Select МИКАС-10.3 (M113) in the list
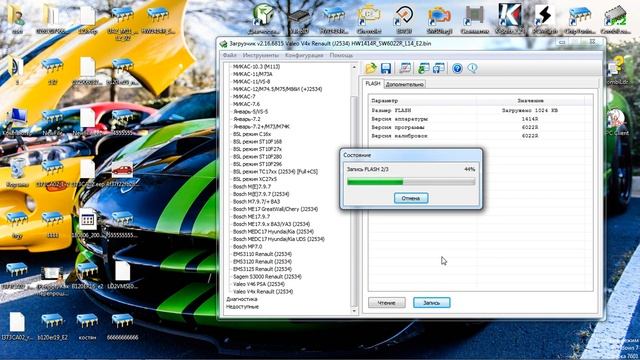The image size is (640, 360). (x=256, y=67)
